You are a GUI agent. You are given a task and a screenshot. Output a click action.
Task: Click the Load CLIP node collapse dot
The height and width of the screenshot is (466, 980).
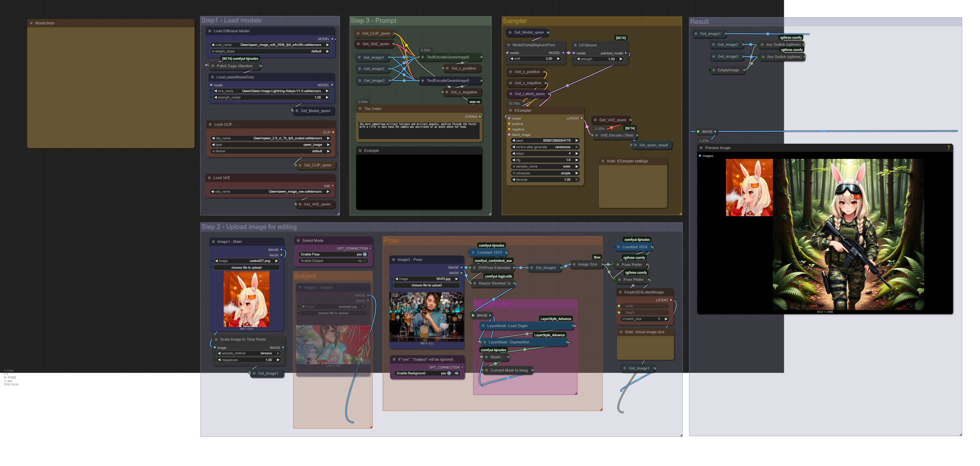point(210,124)
